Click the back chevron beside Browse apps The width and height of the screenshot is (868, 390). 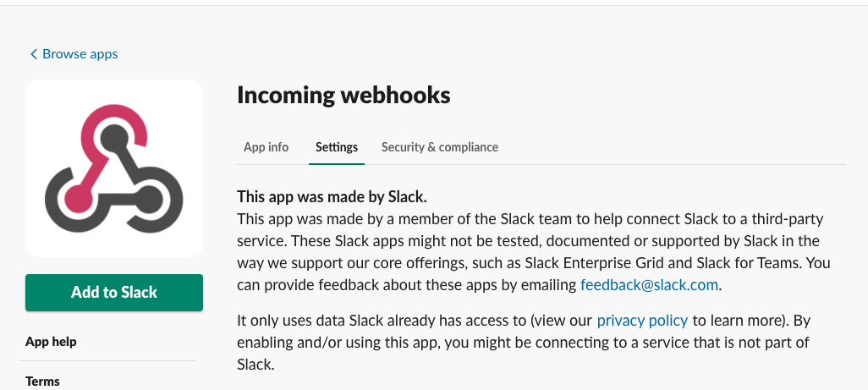click(34, 54)
